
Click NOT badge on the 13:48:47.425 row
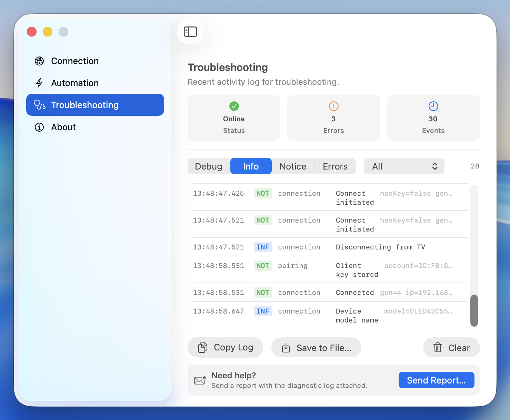pyautogui.click(x=263, y=193)
